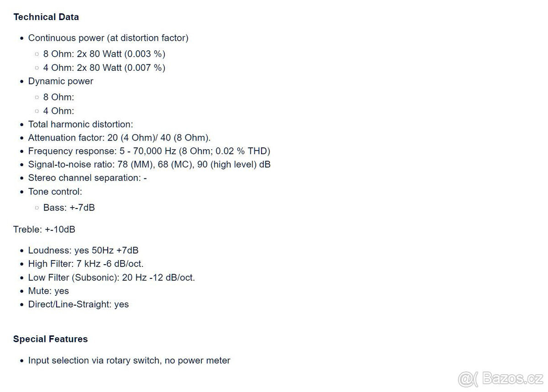The image size is (548, 392).
Task: Click the Bazos.cz watermark logo
Action: pos(500,378)
